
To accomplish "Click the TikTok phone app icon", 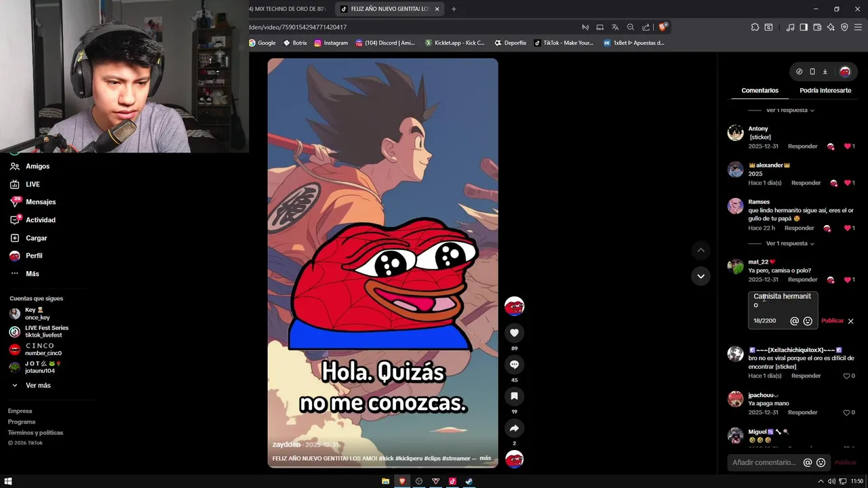I will [x=812, y=71].
